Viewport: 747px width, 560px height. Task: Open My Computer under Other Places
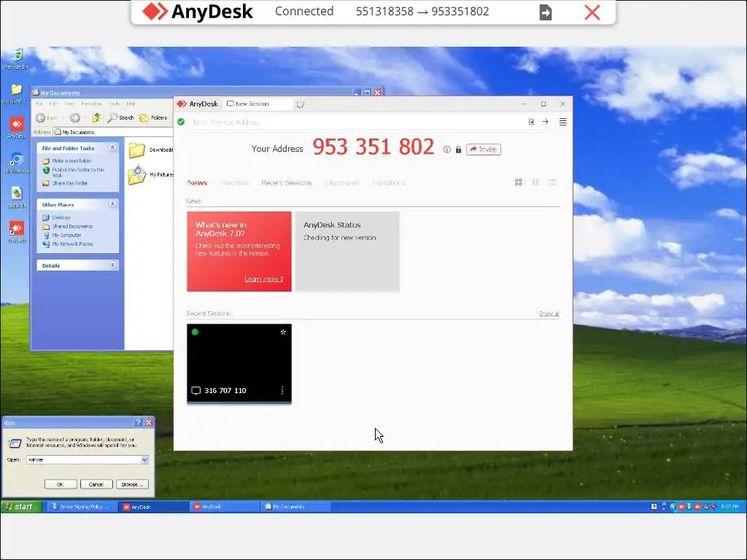62,236
